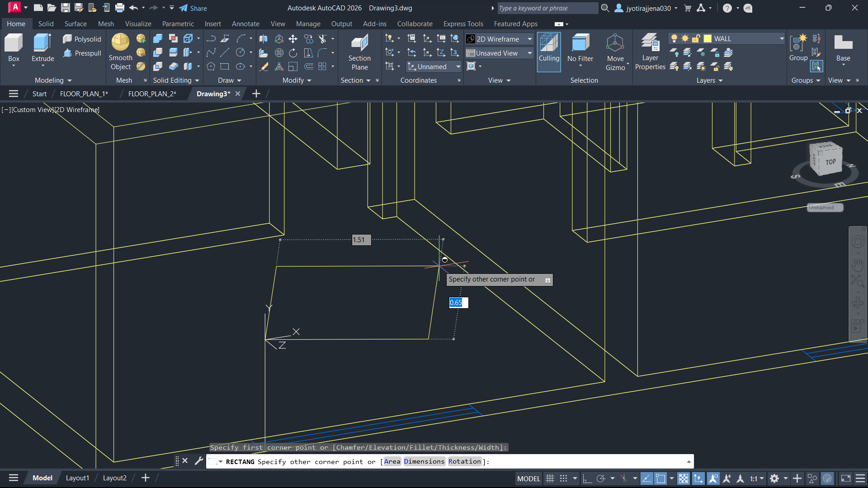Open the 2D Wireframe visual style dropdown
The width and height of the screenshot is (868, 488).
530,39
